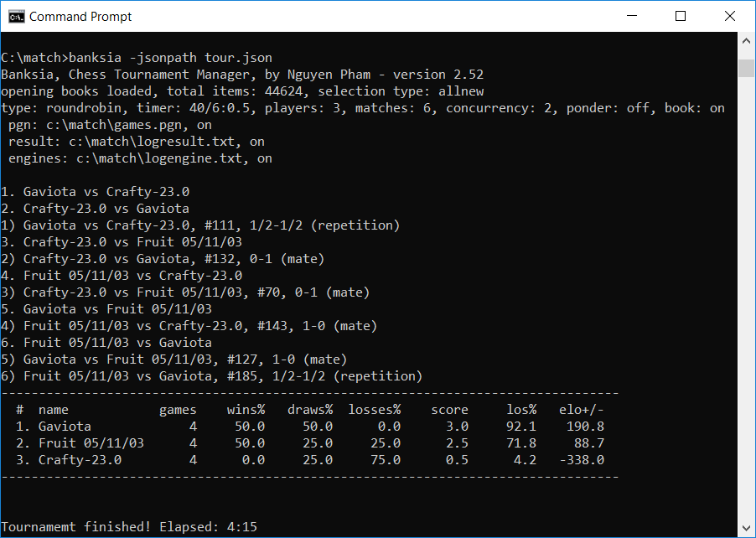Image resolution: width=756 pixels, height=538 pixels.
Task: Click Fruit's los% value 71.8
Action: (x=521, y=443)
